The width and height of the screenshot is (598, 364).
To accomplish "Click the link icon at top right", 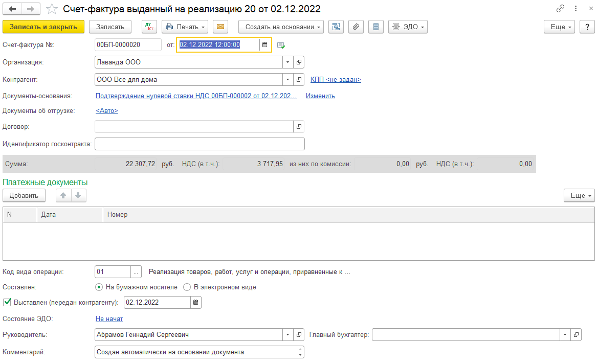I will 560,8.
